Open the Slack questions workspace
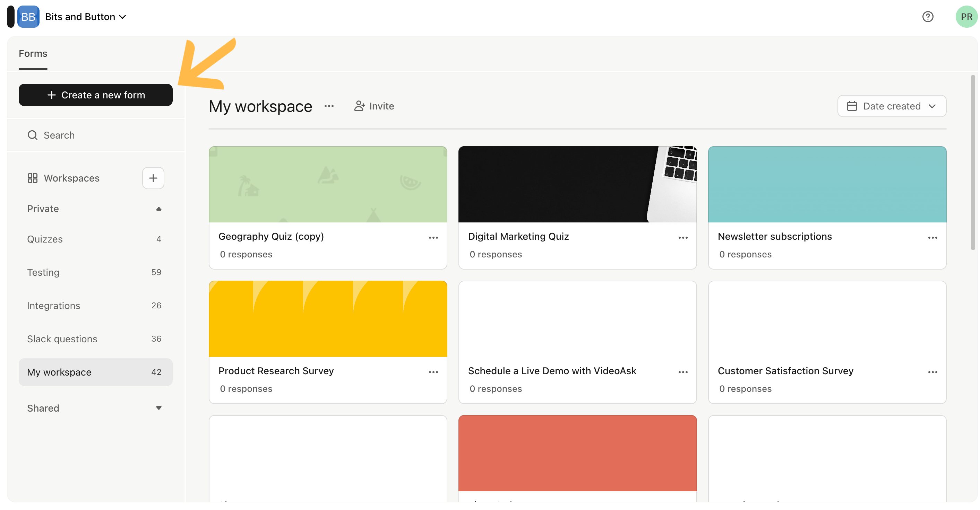This screenshot has height=510, width=980. [95, 339]
